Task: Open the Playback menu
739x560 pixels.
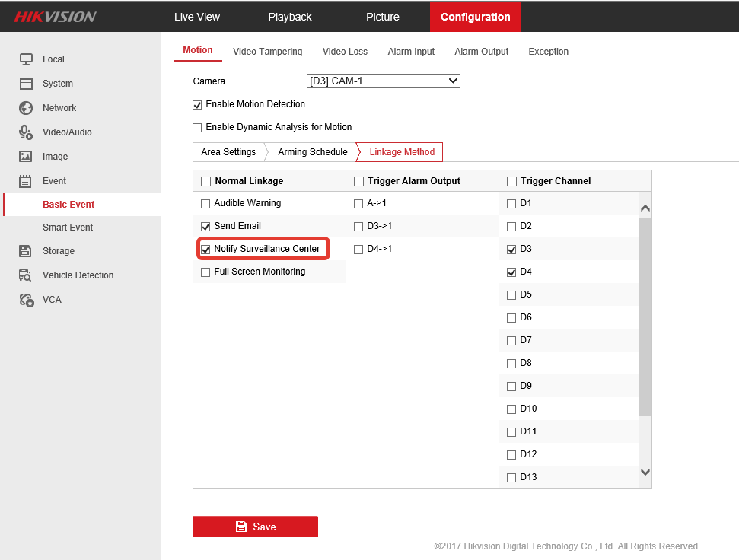Action: coord(289,17)
